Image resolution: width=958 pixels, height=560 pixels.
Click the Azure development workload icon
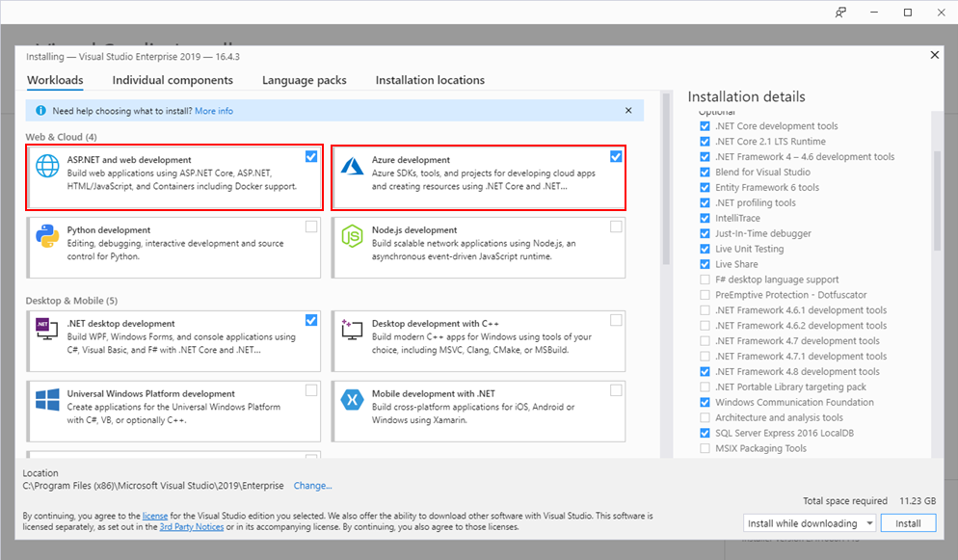(353, 167)
